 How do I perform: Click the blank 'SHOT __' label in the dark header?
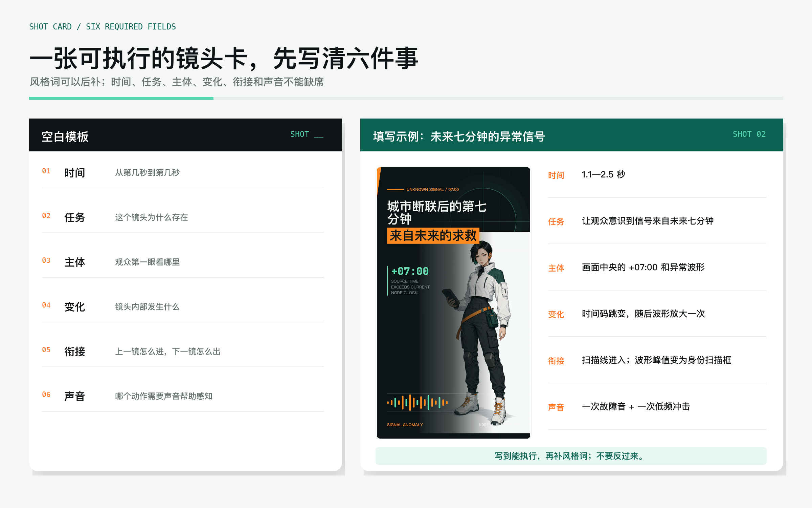[x=307, y=134]
